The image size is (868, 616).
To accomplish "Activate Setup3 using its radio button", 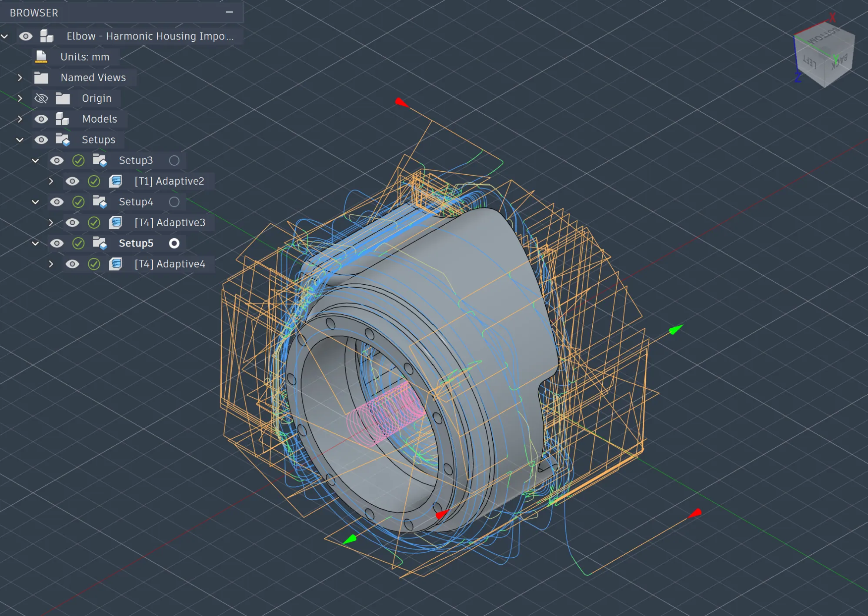I will pos(174,160).
